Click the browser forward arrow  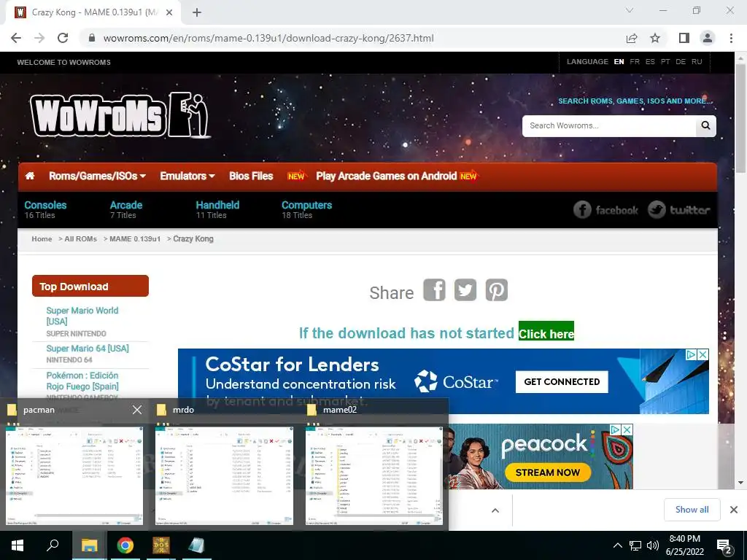(x=39, y=38)
